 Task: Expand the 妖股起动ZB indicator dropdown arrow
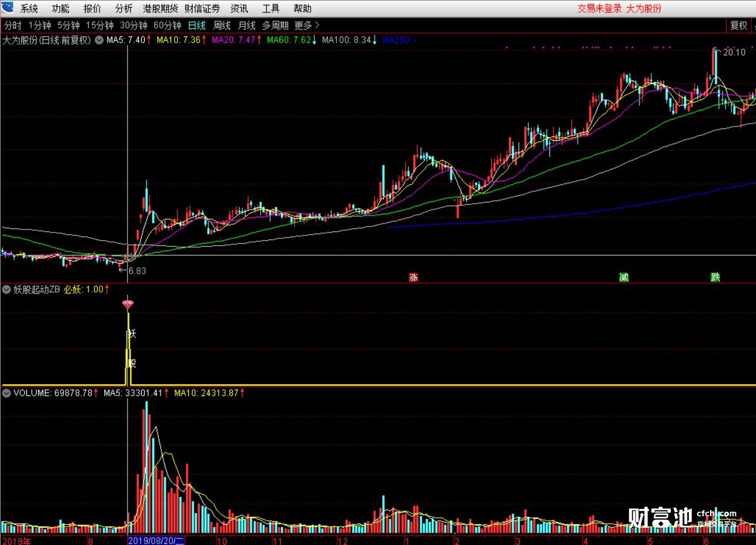click(6, 289)
